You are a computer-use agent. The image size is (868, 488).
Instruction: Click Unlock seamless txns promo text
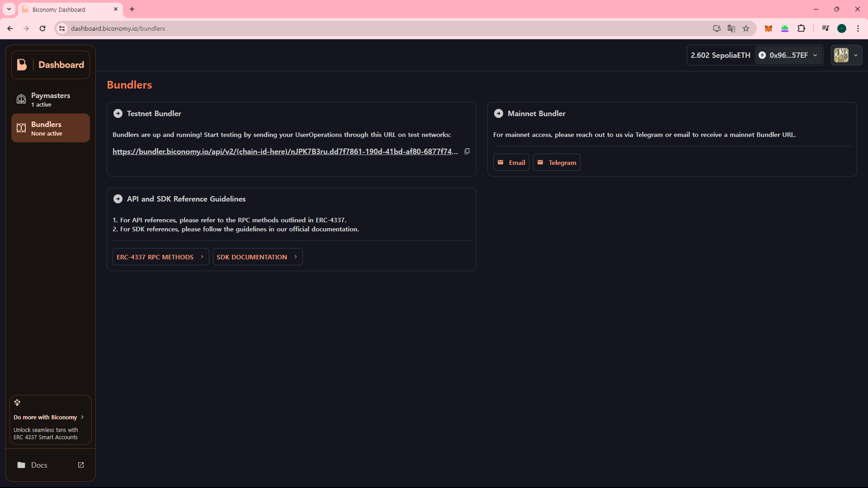[x=46, y=434]
